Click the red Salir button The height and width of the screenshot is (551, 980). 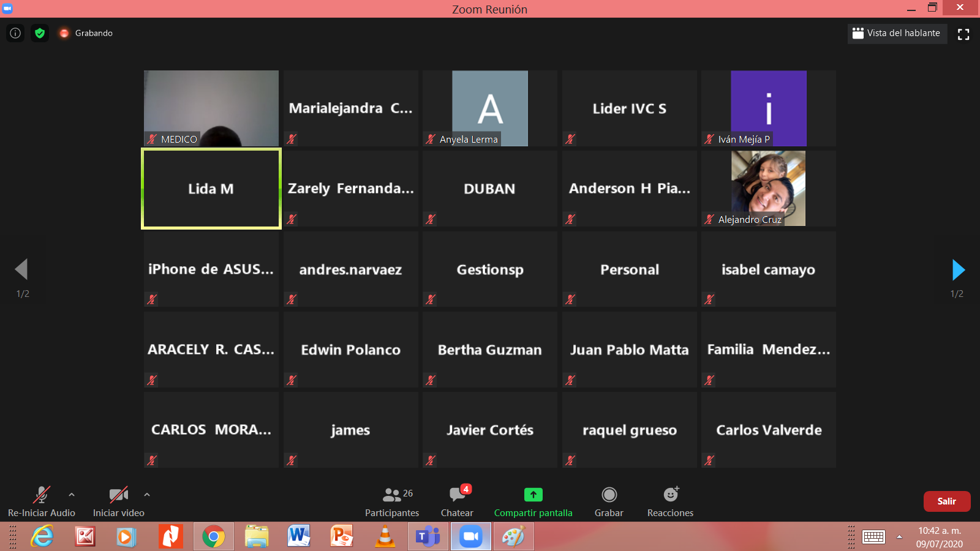tap(946, 501)
